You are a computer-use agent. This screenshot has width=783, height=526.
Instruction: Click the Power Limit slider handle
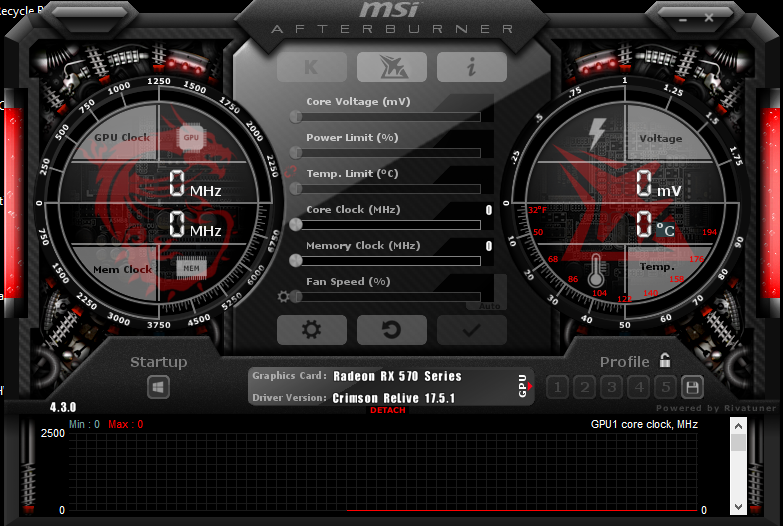click(x=296, y=153)
